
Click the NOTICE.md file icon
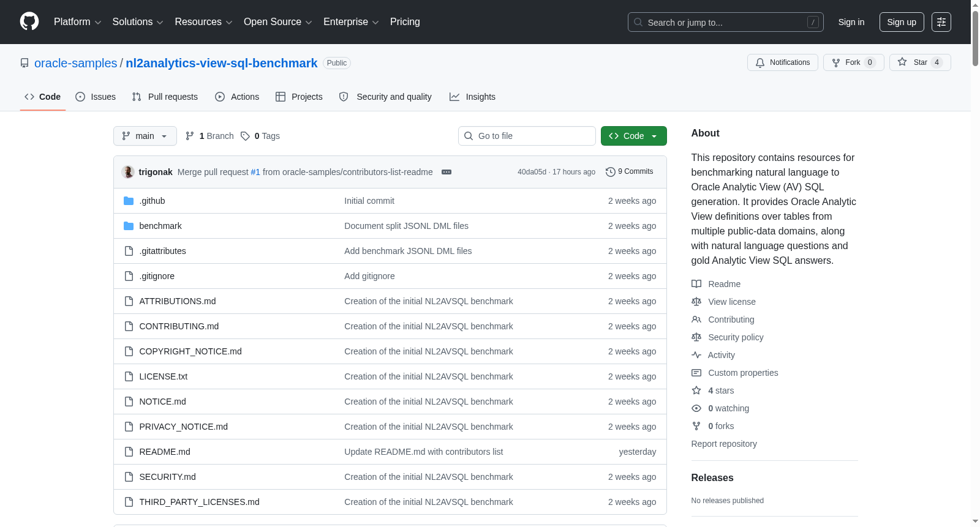[129, 402]
